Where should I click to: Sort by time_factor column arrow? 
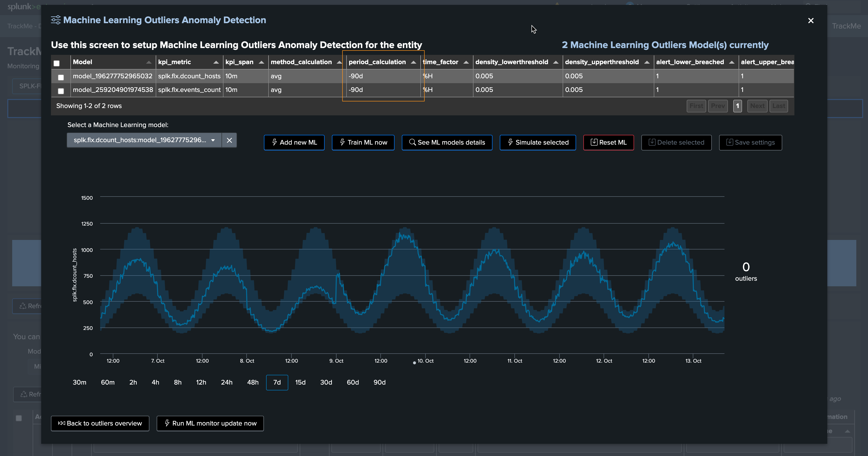pyautogui.click(x=466, y=62)
